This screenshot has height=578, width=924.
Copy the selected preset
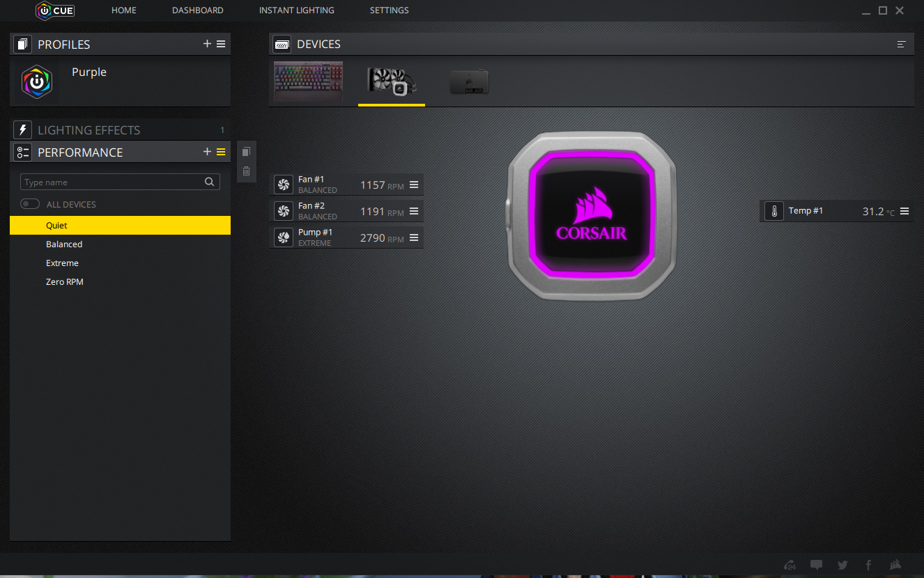[246, 152]
